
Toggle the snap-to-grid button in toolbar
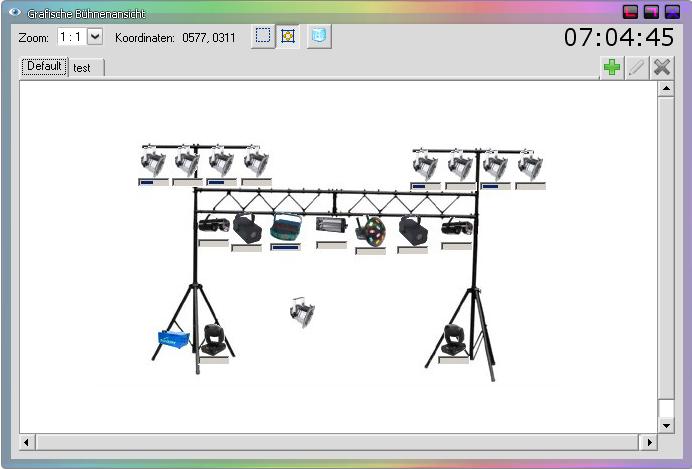pyautogui.click(x=288, y=36)
